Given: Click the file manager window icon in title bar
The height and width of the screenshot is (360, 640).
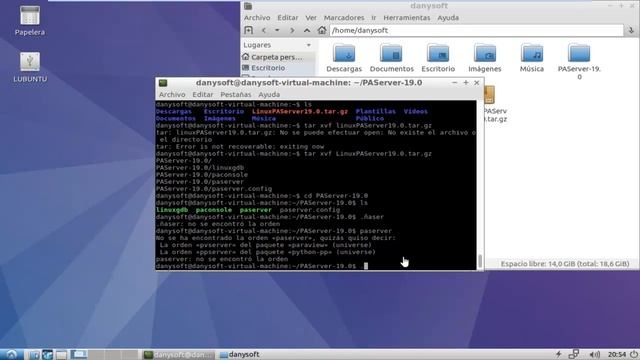Looking at the screenshot, I should (x=248, y=6).
